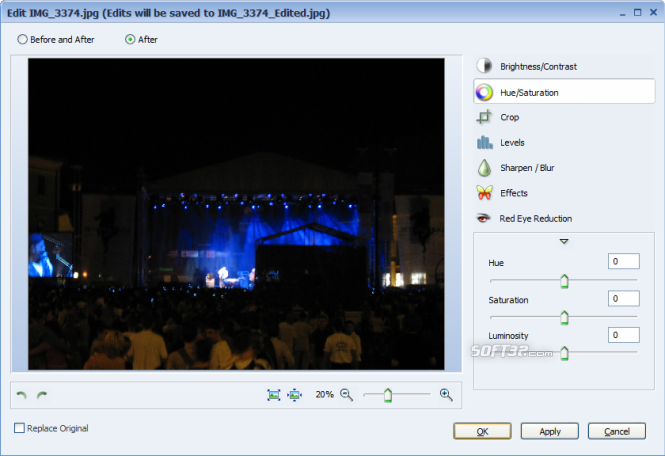Click the Levels histogram icon
This screenshot has height=456, width=665.
(484, 143)
